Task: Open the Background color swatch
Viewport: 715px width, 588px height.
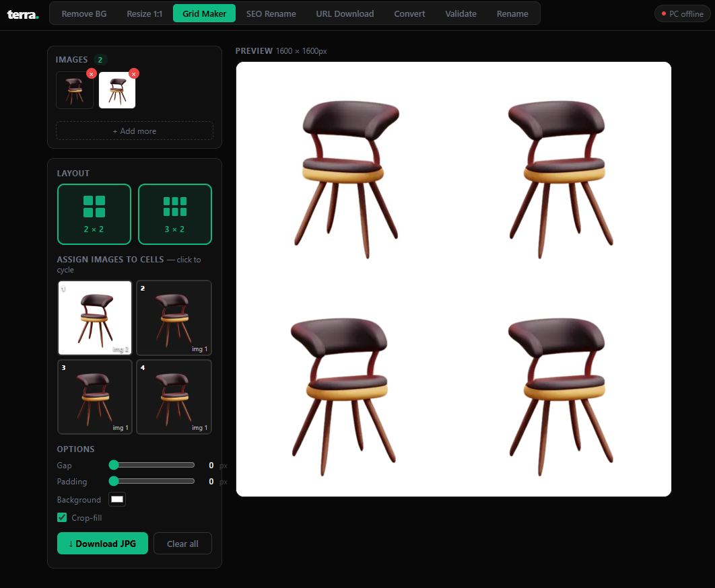Action: point(117,499)
